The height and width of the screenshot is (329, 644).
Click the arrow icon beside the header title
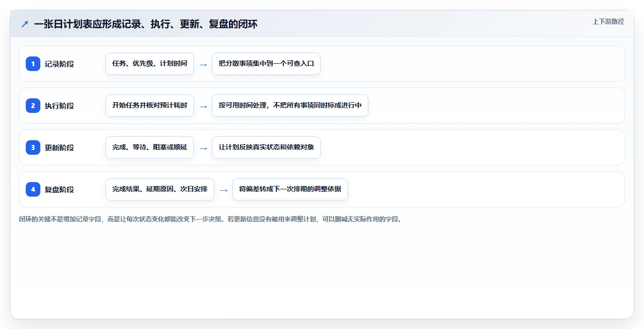[25, 24]
